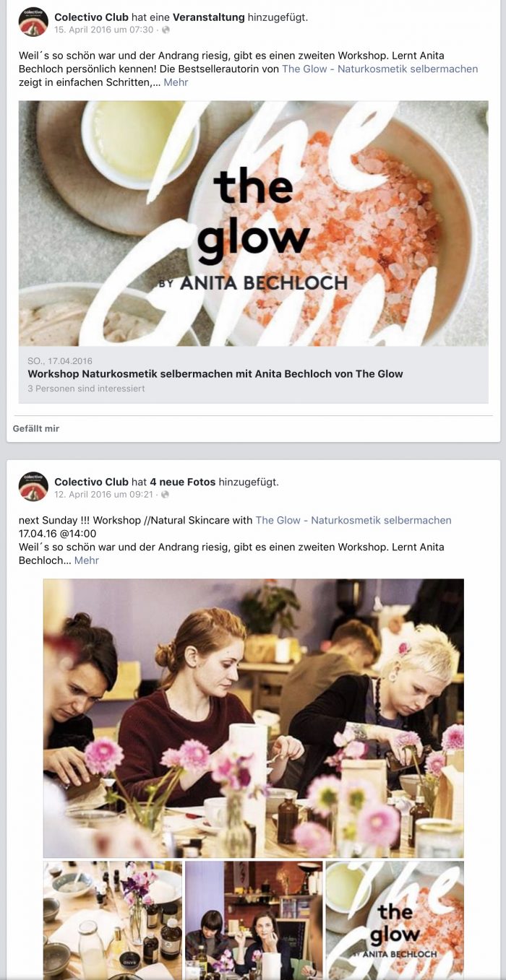Open large workshop photo of women crafting
The width and height of the screenshot is (506, 980).
[253, 718]
